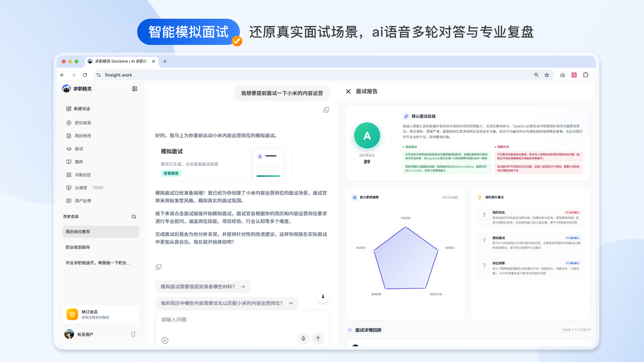Open 用户反馈 in the sidebar
The image size is (644, 362).
point(78,201)
